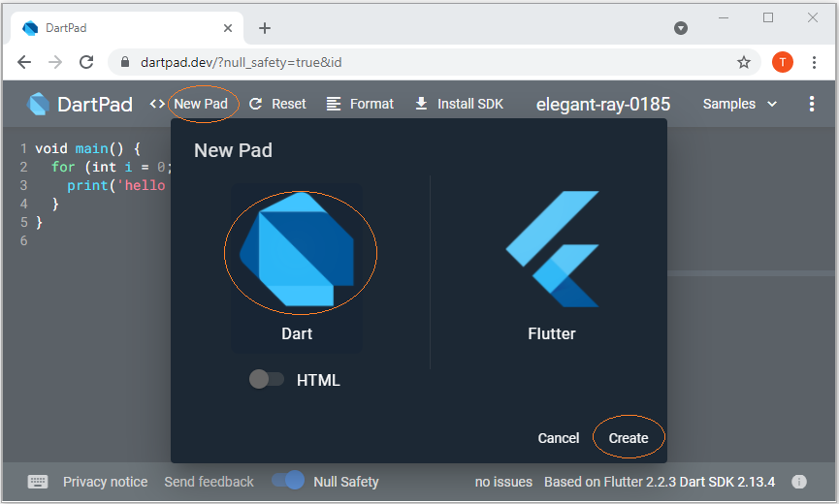Open keyboard shortcuts icon in footer

click(38, 482)
